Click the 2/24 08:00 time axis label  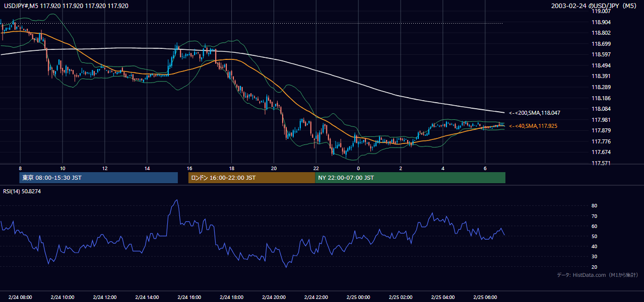click(20, 297)
